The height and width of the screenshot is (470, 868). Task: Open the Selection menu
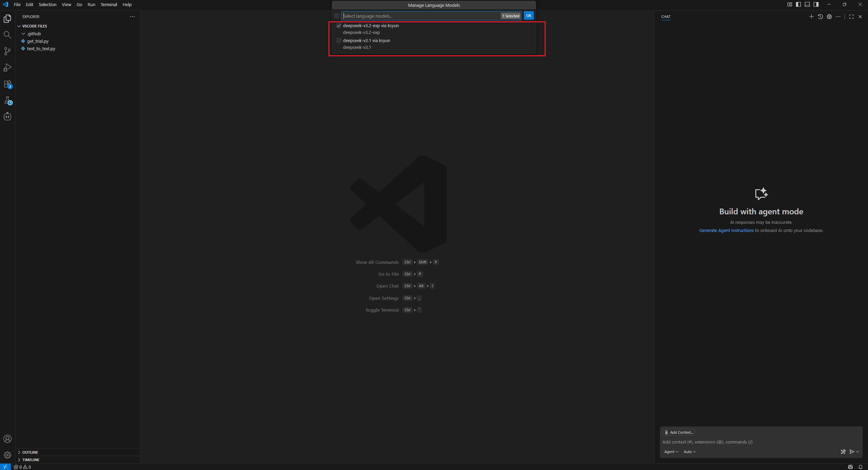48,5
